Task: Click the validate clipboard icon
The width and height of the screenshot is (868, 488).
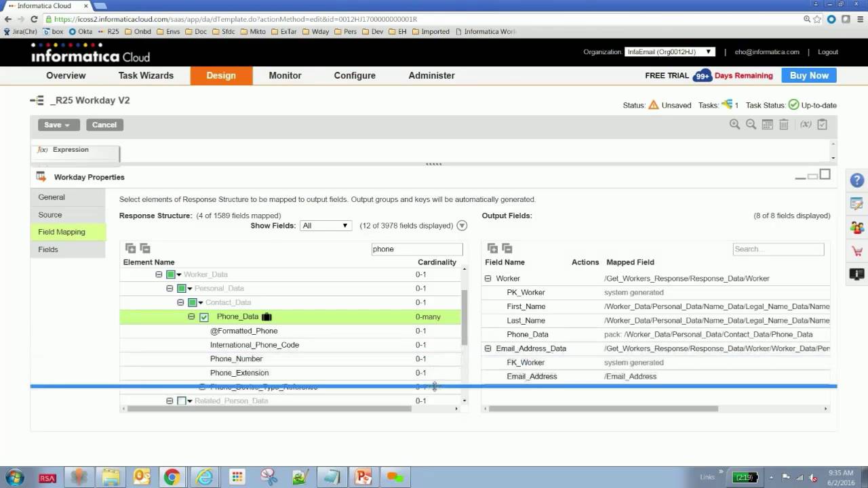Action: [823, 124]
